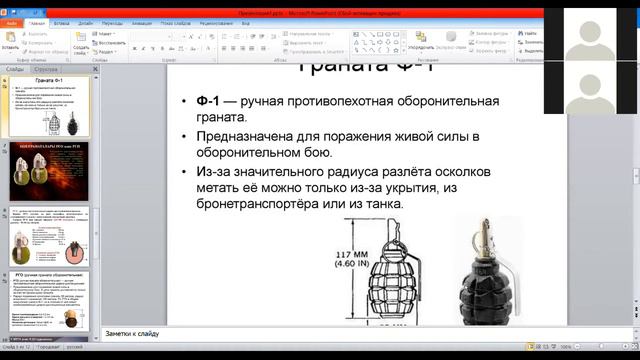This screenshot has width=640, height=360.
Task: Open Контур фигуры shape outline
Action: [x=489, y=42]
